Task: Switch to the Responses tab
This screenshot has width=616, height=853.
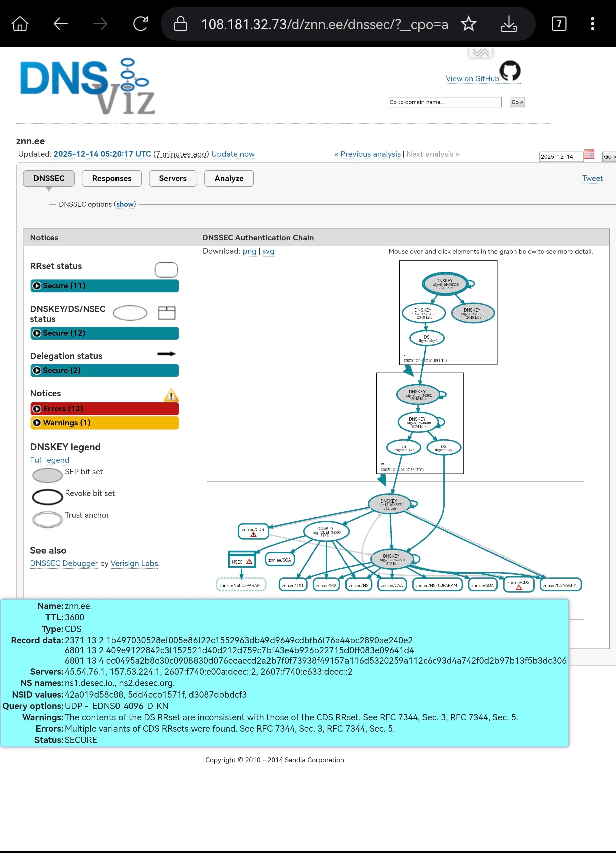Action: tap(111, 178)
